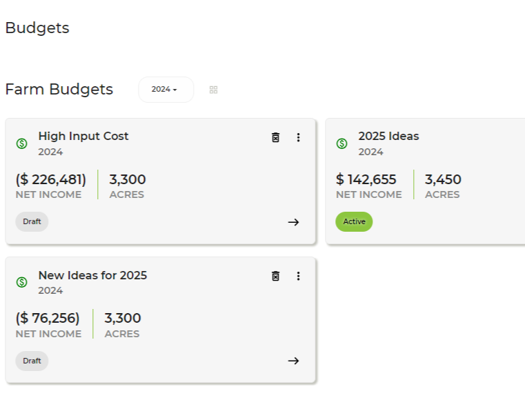Open High Input Cost budget via arrow

tap(294, 222)
